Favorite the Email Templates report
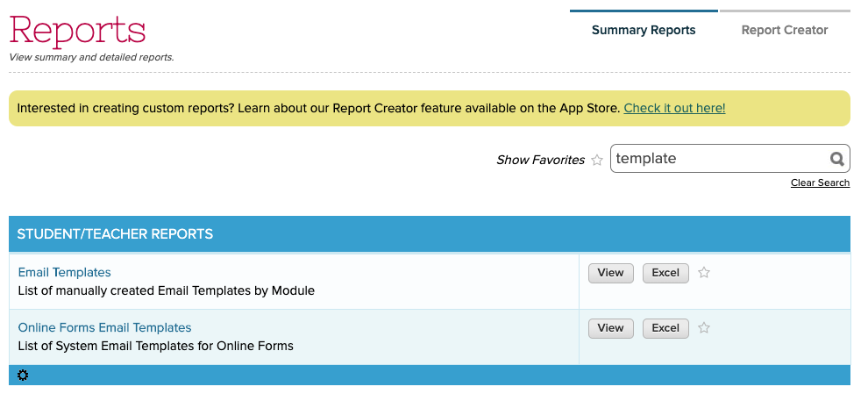This screenshot has width=868, height=401. tap(704, 273)
